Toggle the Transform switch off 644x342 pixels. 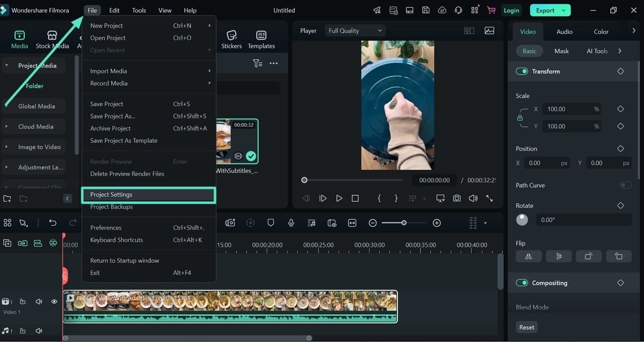pos(522,71)
